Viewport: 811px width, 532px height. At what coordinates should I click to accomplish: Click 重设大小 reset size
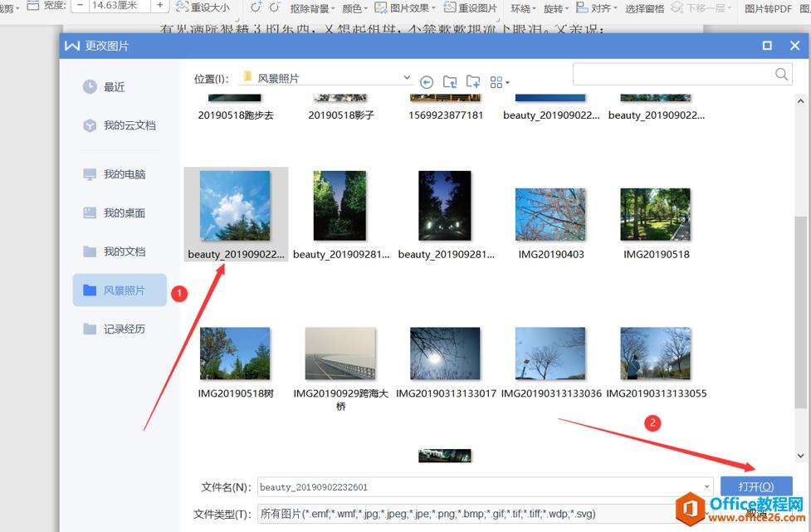203,7
